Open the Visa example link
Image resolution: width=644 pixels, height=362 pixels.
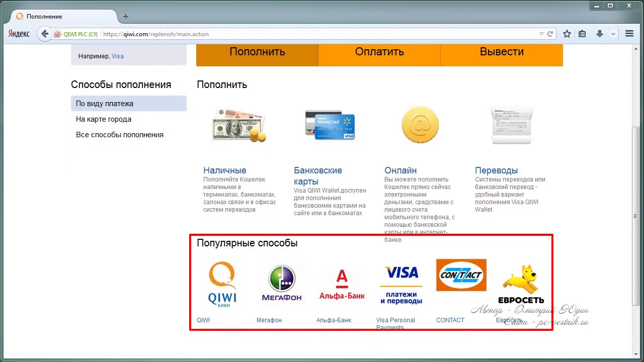coord(118,56)
